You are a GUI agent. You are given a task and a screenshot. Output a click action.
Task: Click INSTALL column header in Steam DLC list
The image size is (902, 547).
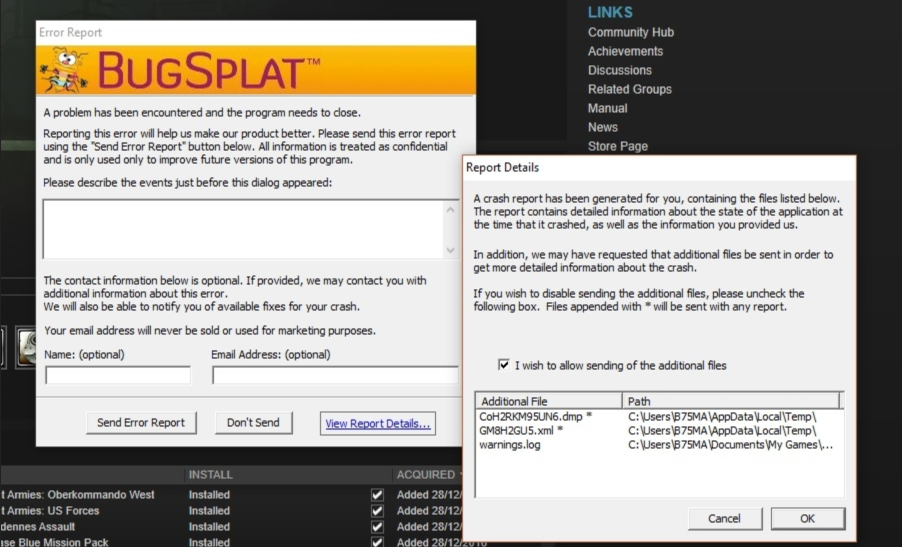[211, 475]
